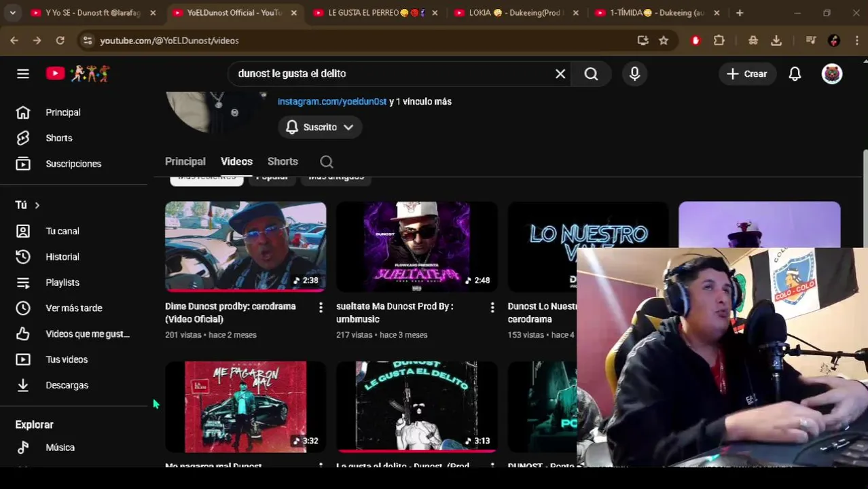The height and width of the screenshot is (489, 868).
Task: Click the Explorar heading
Action: click(35, 424)
